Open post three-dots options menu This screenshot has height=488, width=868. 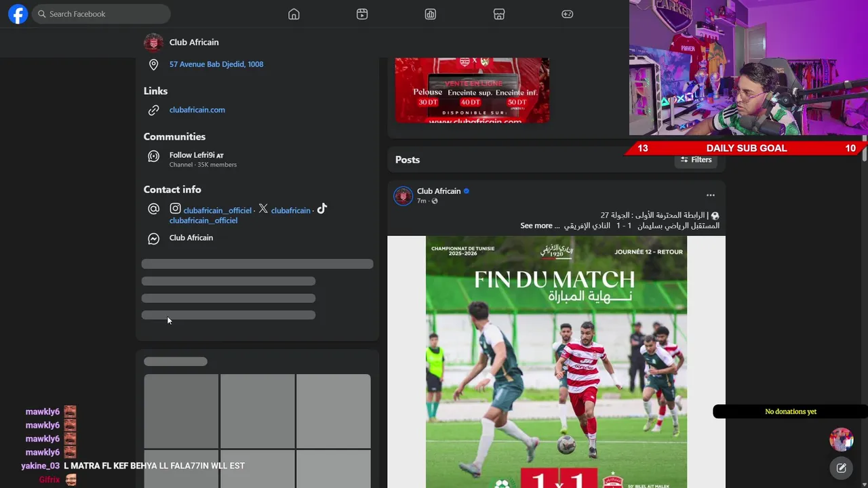[x=711, y=195]
